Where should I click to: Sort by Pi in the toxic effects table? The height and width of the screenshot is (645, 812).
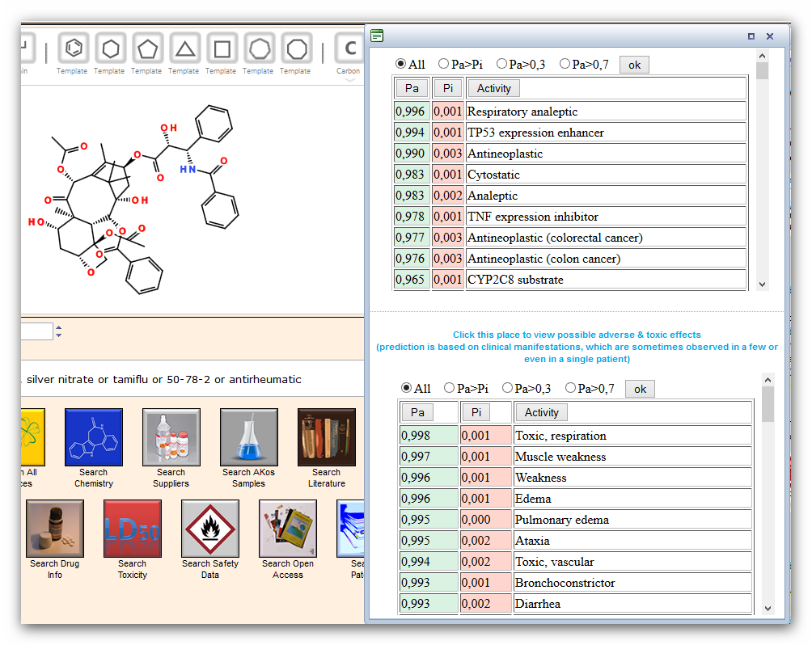[476, 412]
